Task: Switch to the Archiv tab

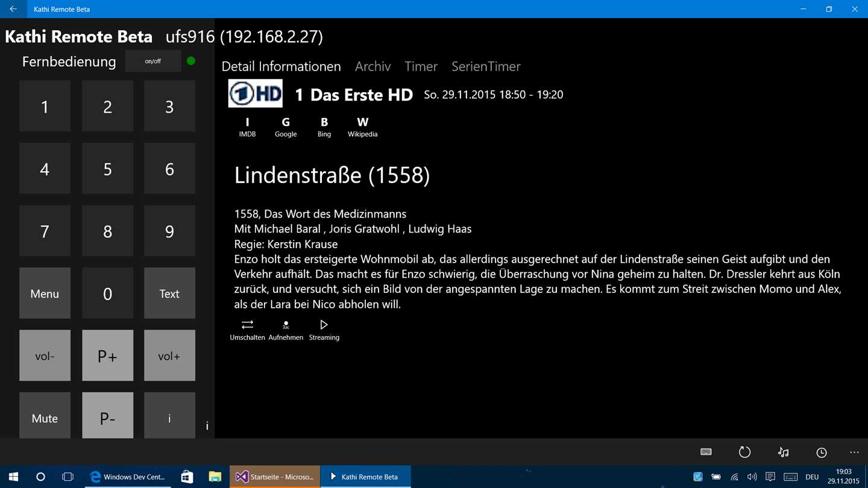Action: tap(373, 66)
